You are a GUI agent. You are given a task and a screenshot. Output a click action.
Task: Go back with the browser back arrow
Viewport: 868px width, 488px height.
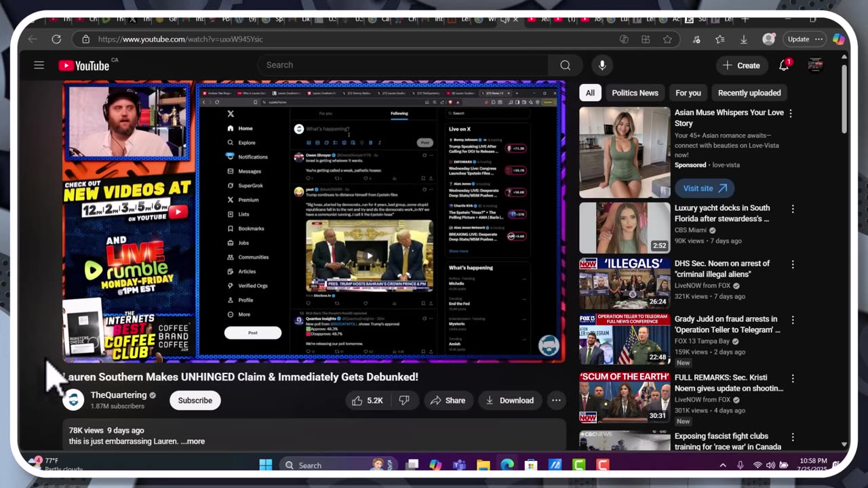click(x=33, y=39)
